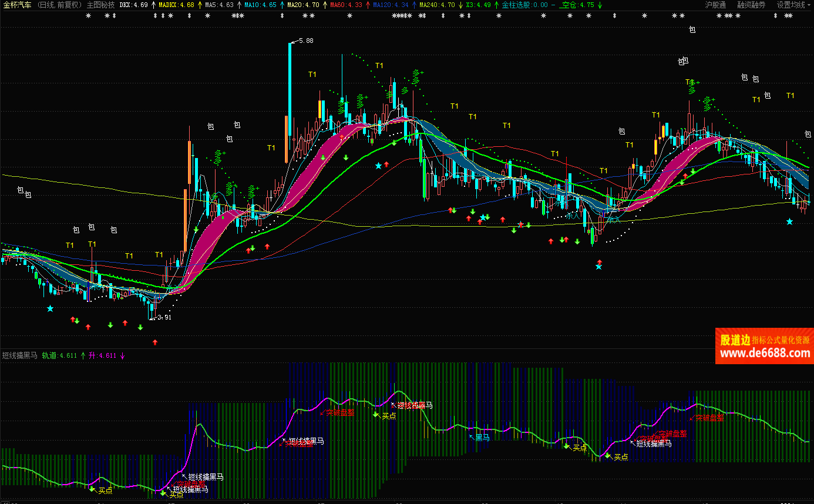Viewport: 814px width, 504px height.
Task: Click the 金柱选股:0.00 value
Action: pyautogui.click(x=524, y=5)
